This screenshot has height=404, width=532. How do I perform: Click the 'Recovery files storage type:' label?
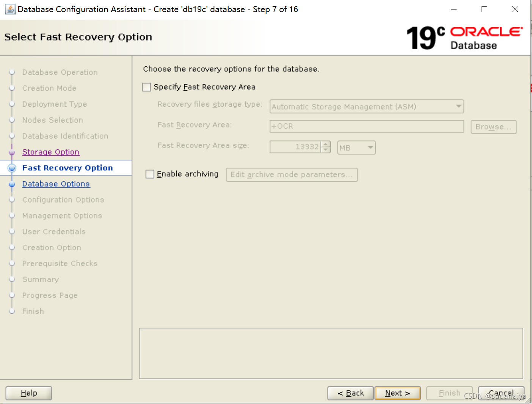pyautogui.click(x=210, y=104)
